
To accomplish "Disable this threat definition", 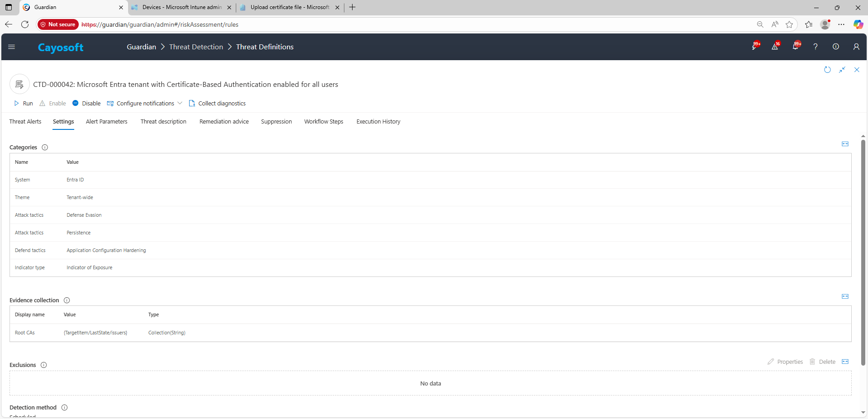I will tap(86, 104).
